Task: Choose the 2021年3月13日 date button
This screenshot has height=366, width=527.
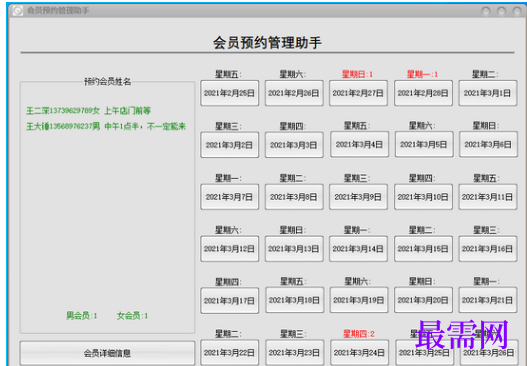Action: click(294, 249)
